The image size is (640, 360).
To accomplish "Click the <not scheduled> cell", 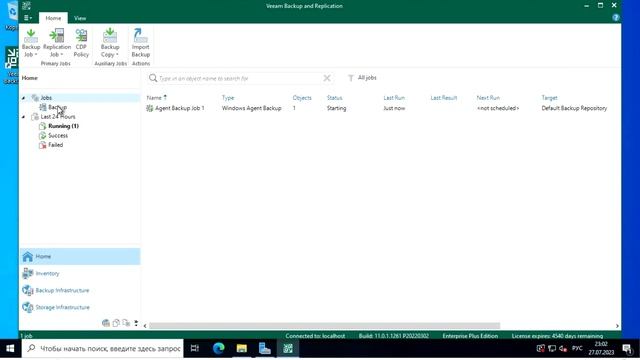I will pos(498,108).
